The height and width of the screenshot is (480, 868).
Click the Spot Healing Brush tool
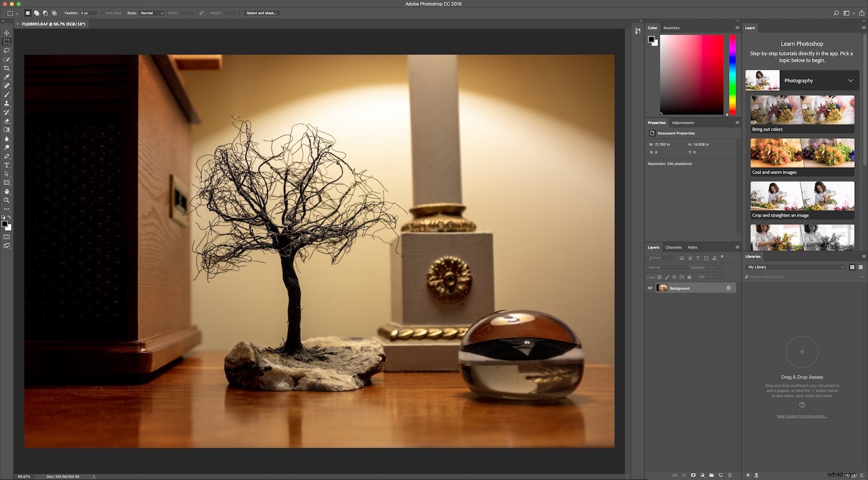point(7,85)
